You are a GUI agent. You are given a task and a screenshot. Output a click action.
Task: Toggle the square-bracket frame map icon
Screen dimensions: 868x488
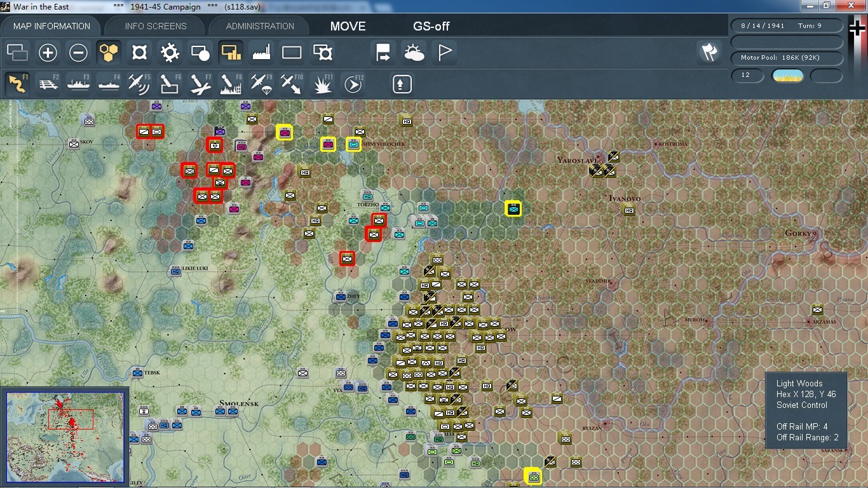[x=139, y=53]
